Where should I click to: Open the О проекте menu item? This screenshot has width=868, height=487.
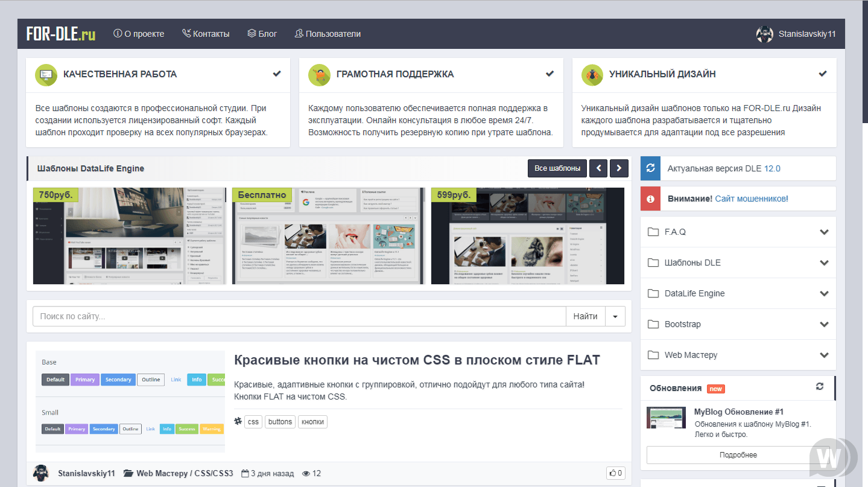(x=139, y=34)
